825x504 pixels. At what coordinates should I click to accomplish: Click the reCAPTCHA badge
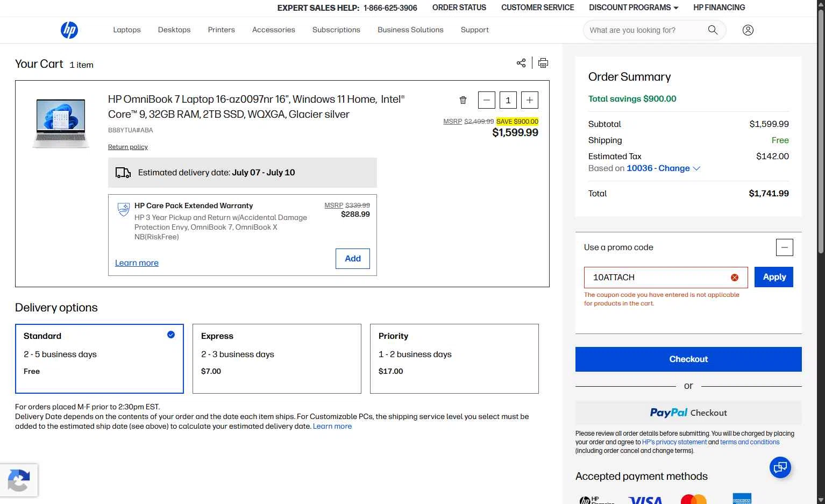click(x=19, y=480)
